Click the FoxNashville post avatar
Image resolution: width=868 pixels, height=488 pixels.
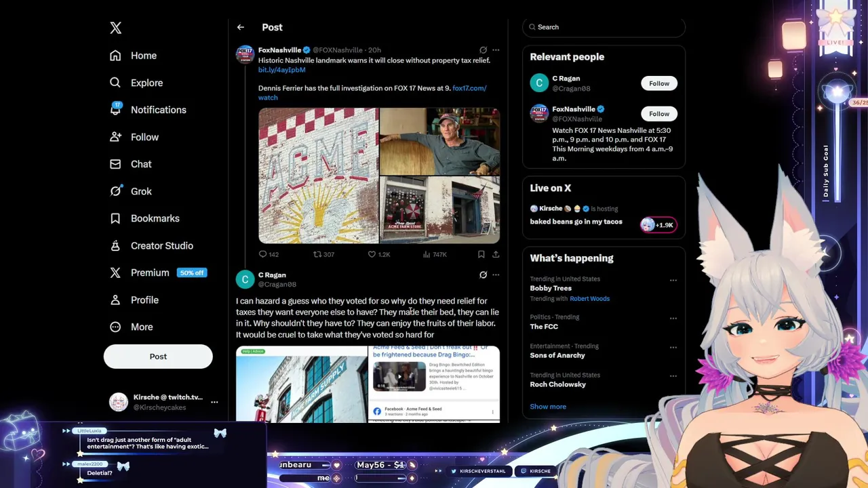[x=245, y=54]
